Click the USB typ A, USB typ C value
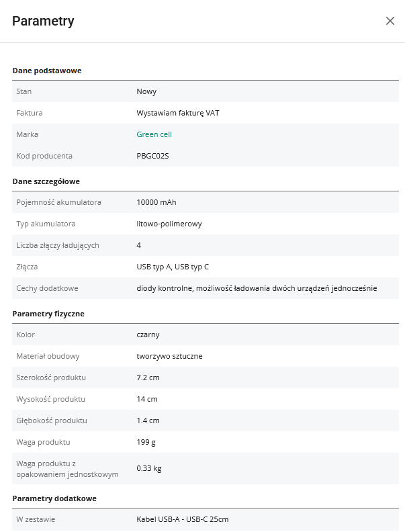This screenshot has width=405, height=532. [173, 267]
